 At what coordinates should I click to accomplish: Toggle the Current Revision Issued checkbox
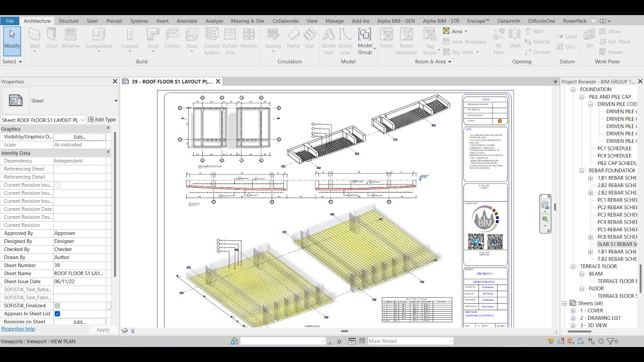57,185
